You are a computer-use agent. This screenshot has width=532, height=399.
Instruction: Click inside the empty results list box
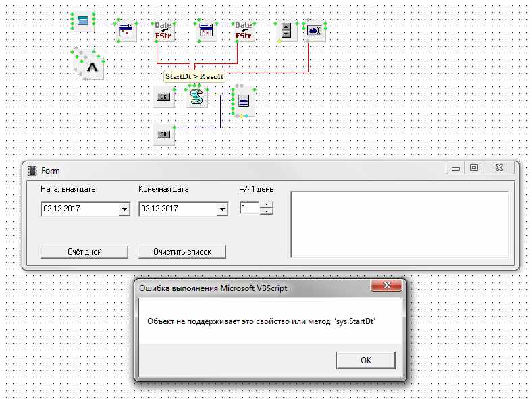400,225
